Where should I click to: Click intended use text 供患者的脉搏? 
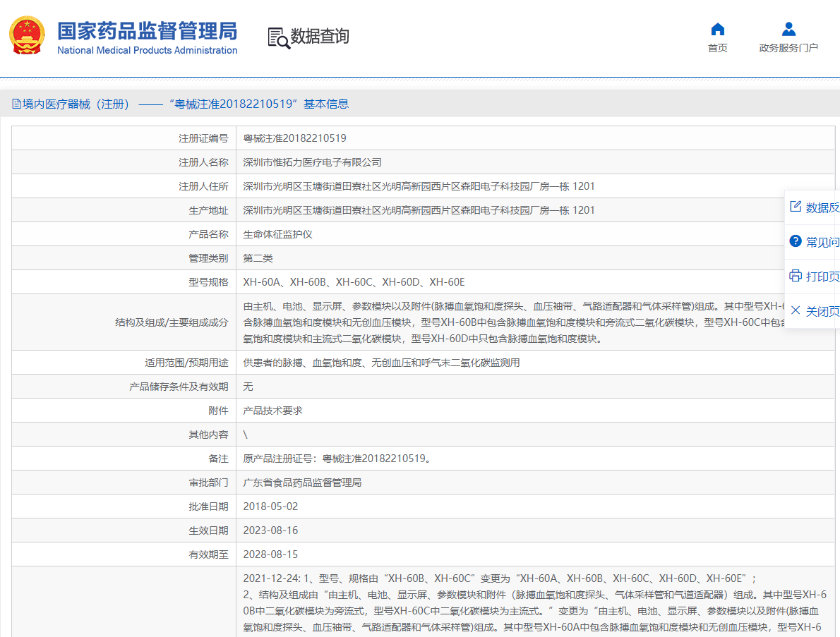381,363
